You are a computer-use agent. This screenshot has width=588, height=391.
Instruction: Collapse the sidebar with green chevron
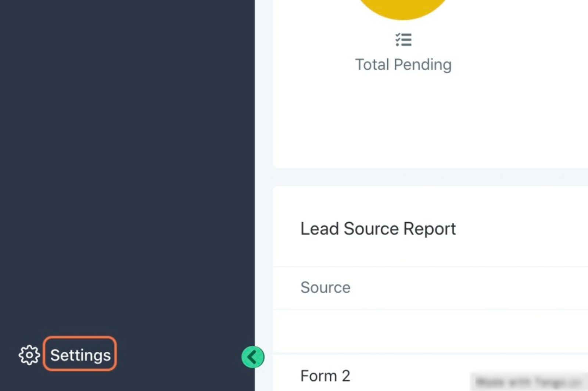(252, 357)
